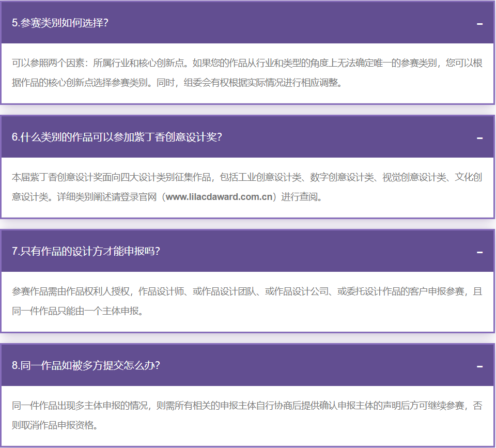Click answer text starting "同一件作品出现多主体申报的情况"

click(247, 415)
